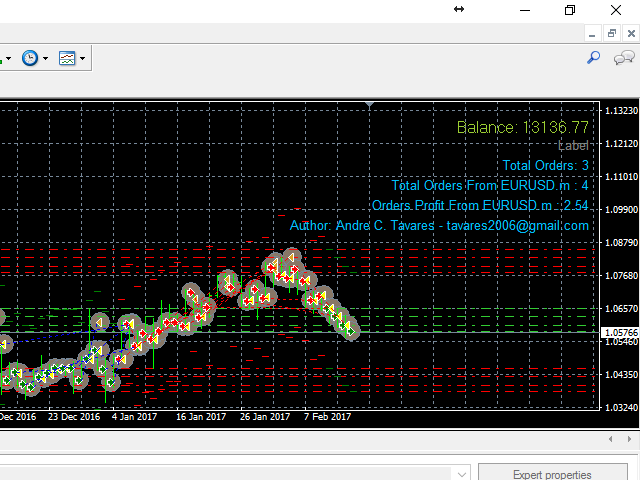
Task: Click the magnifier search icon
Action: coord(593,59)
